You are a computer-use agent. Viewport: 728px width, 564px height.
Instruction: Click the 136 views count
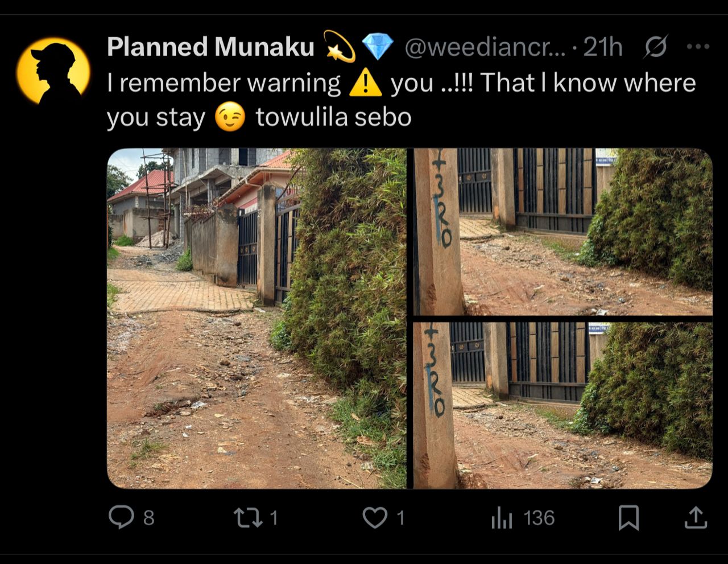[539, 518]
